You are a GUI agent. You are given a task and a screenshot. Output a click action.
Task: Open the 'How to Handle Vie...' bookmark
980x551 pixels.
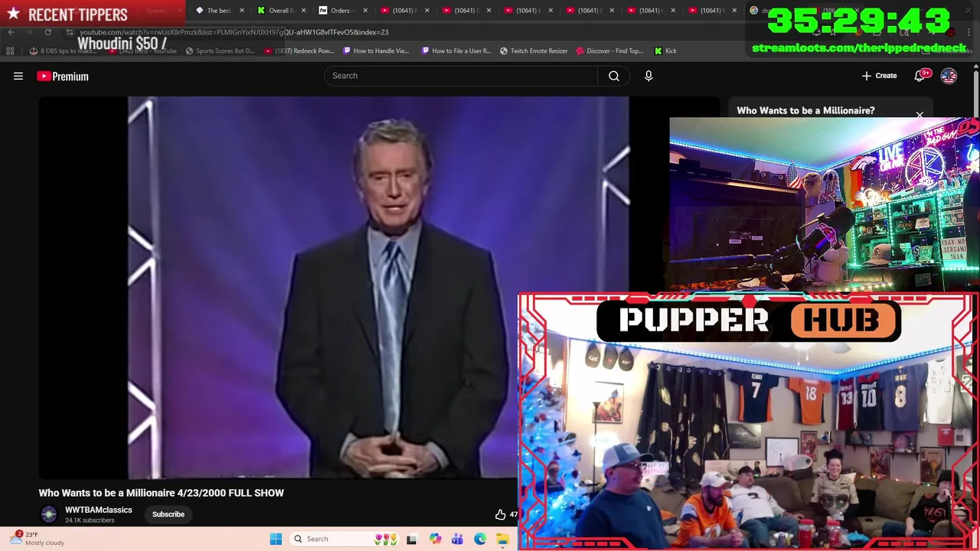coord(376,51)
